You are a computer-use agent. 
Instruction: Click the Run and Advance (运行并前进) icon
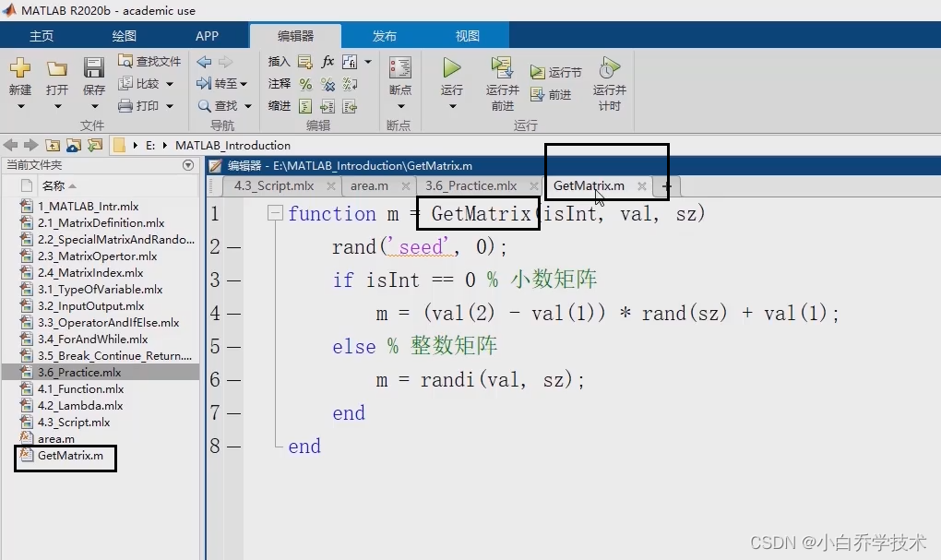point(502,67)
